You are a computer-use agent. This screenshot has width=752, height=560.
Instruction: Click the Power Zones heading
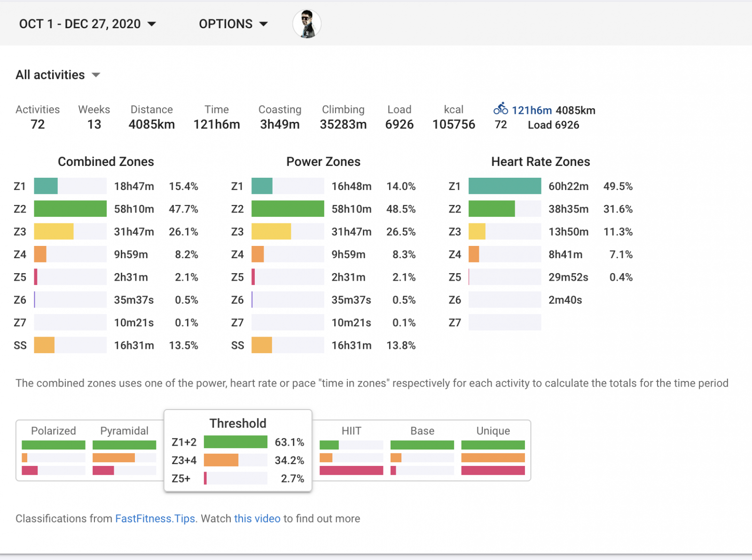click(323, 162)
